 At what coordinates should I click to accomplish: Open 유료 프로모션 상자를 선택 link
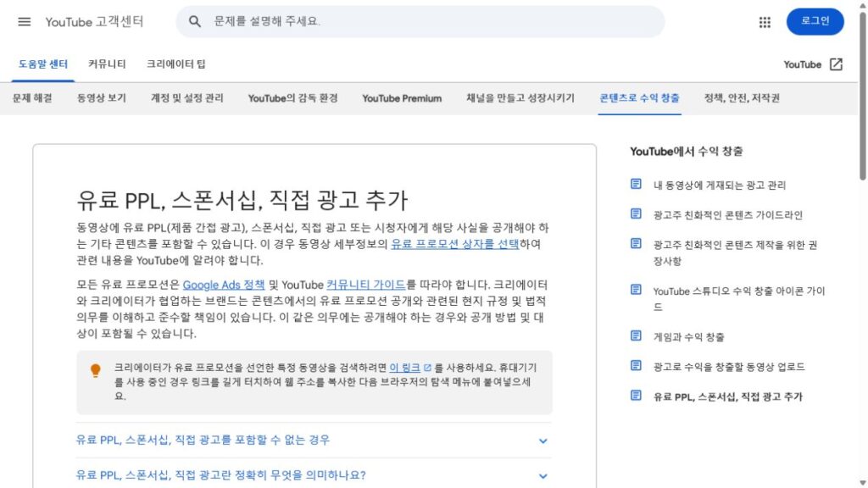tap(455, 244)
